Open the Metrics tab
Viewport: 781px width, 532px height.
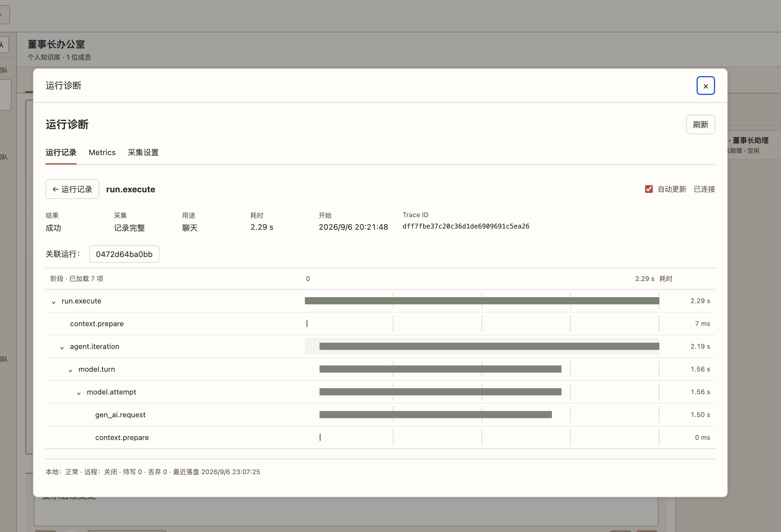(102, 152)
